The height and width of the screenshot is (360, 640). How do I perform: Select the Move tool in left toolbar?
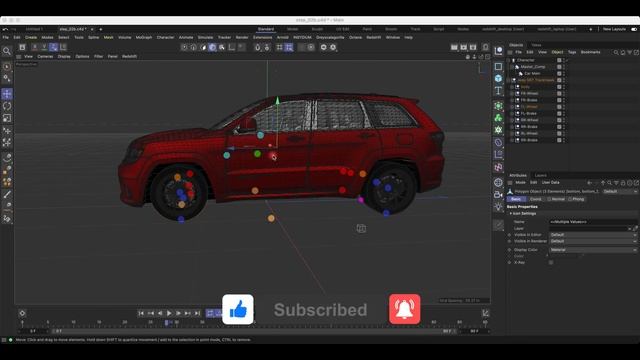[x=7, y=94]
